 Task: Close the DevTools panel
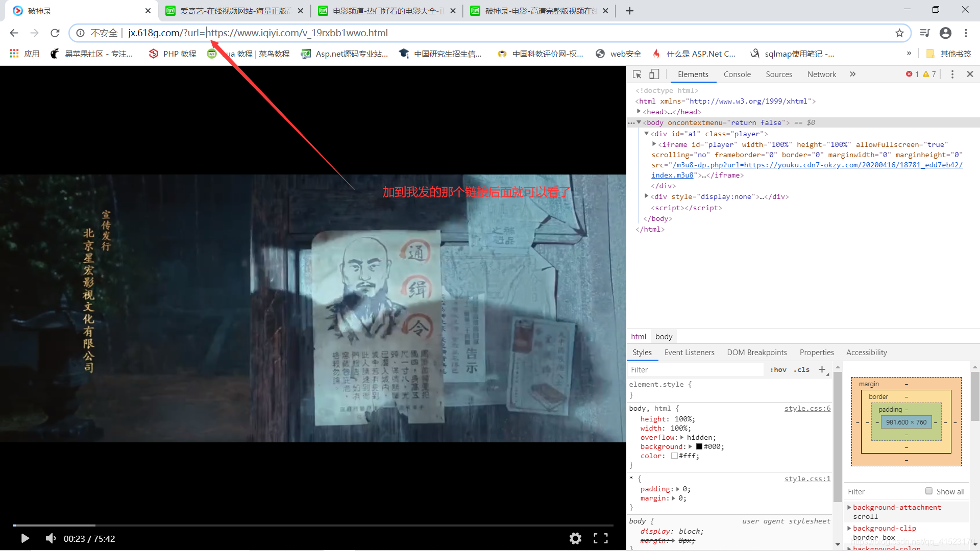click(x=970, y=74)
